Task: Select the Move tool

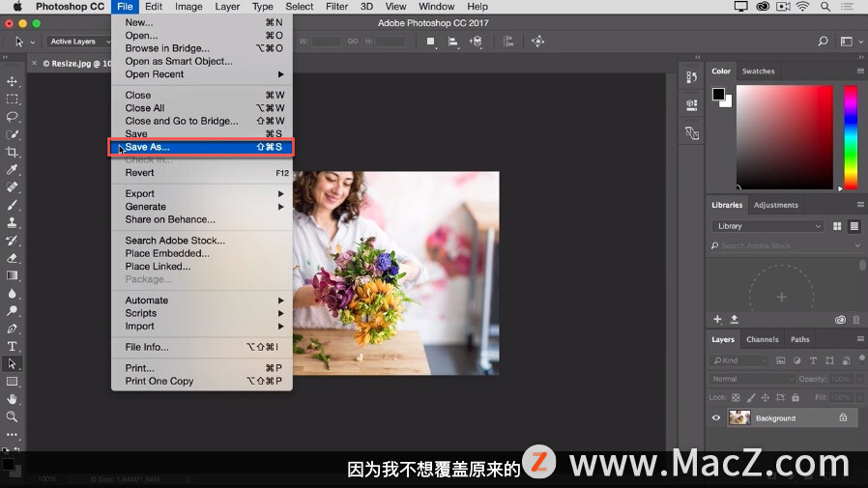Action: (x=13, y=81)
